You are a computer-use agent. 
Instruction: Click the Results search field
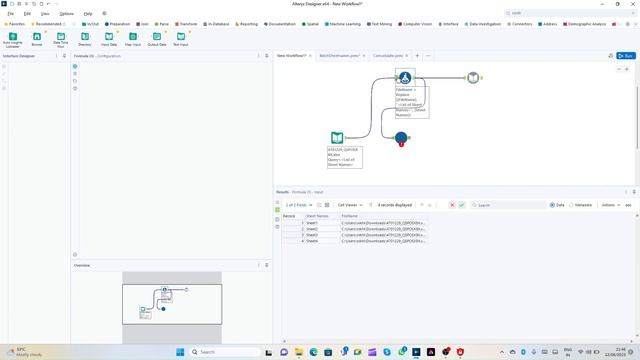pos(508,205)
